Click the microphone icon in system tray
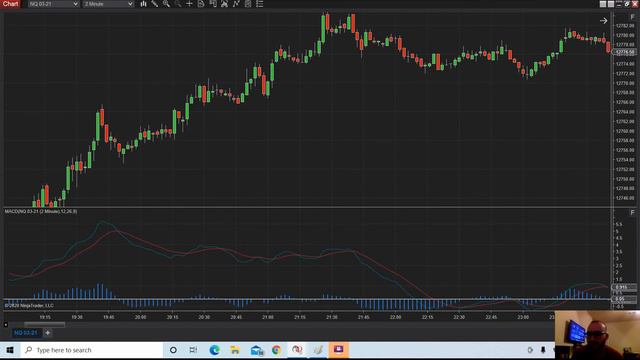Viewport: 640px width, 360px height. (543, 350)
